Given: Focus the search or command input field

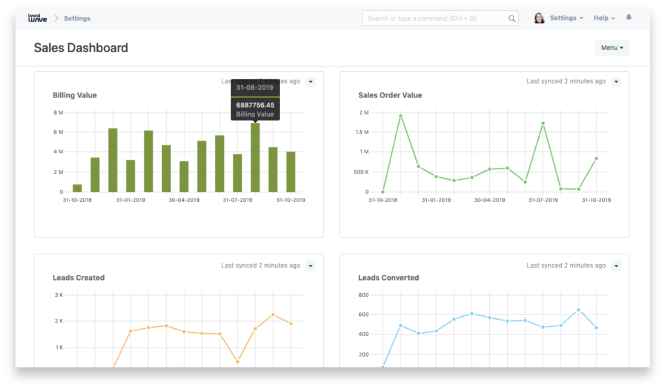Looking at the screenshot, I should point(440,18).
